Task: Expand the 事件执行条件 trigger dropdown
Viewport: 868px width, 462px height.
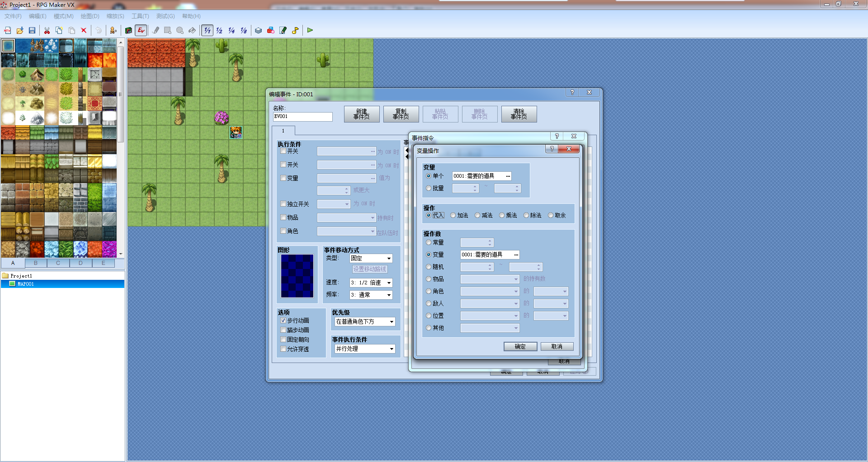Action: (x=365, y=349)
